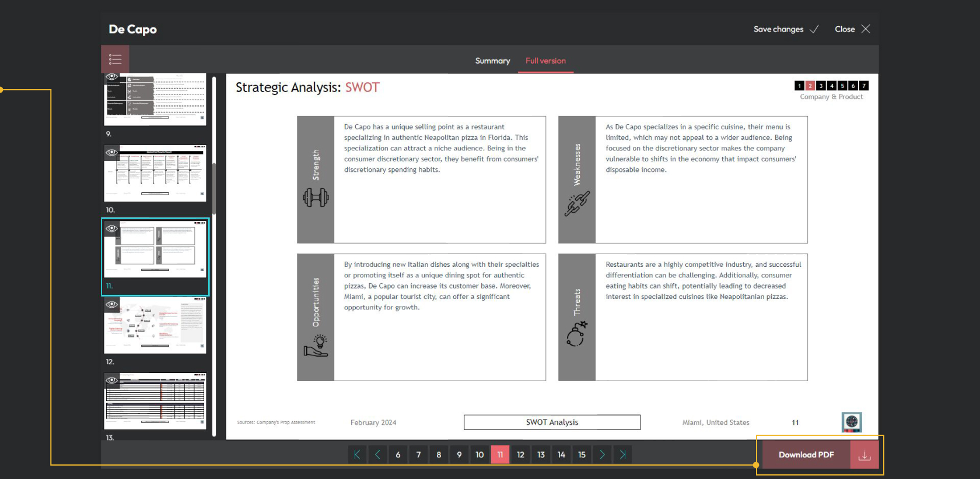Open slide 9 thumbnail

pyautogui.click(x=155, y=99)
